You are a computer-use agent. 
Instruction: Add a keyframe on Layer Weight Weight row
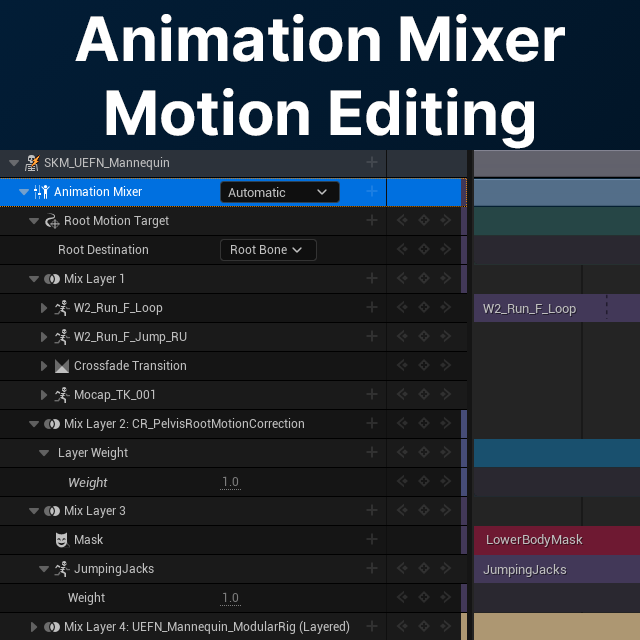[424, 482]
